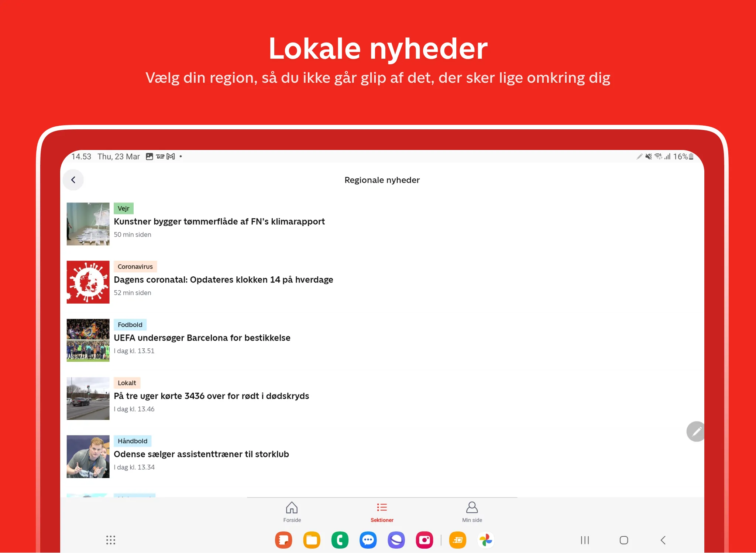Tap back chevron on Regionale nyheder
Image resolution: width=756 pixels, height=553 pixels.
(x=74, y=180)
